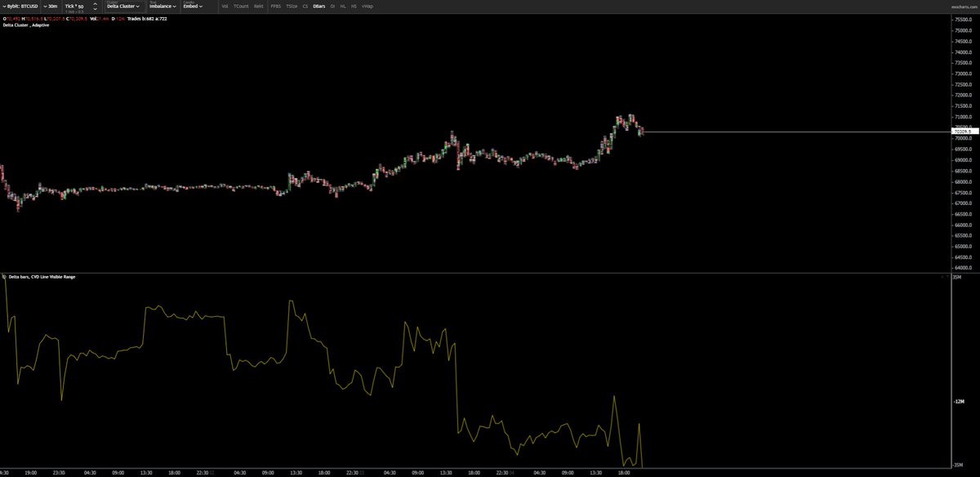This screenshot has width=980, height=477.
Task: Click the Delta Cluster, Adaptive label
Action: click(x=26, y=25)
